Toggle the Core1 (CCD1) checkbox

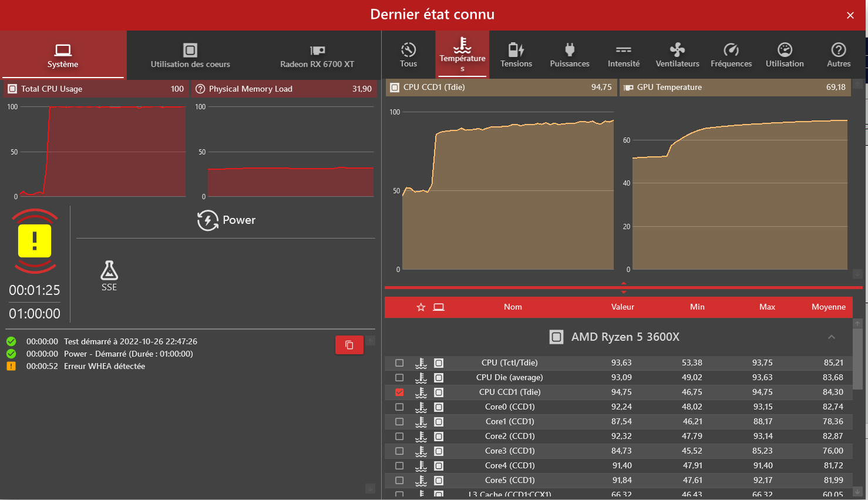point(399,422)
